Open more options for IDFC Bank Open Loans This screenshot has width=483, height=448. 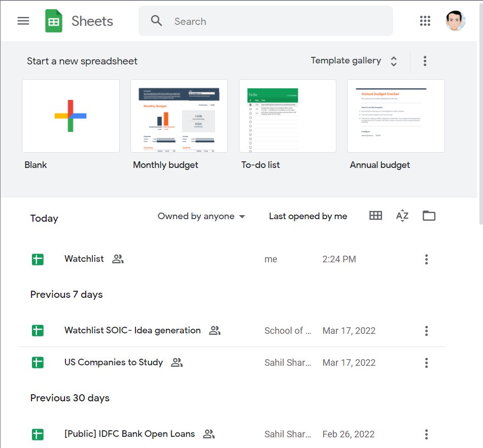point(426,434)
